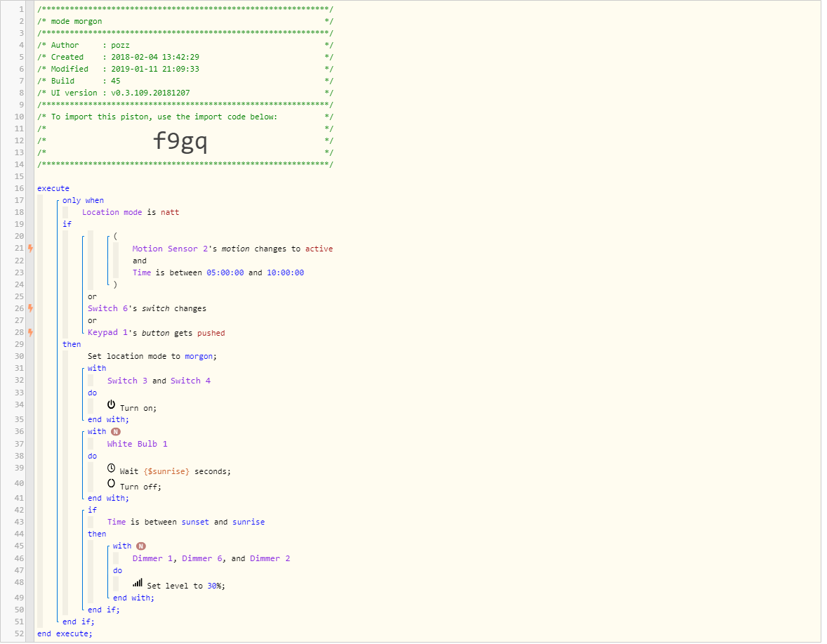Image resolution: width=827 pixels, height=644 pixels.
Task: Click 'end with;' on line 49
Action: point(133,598)
